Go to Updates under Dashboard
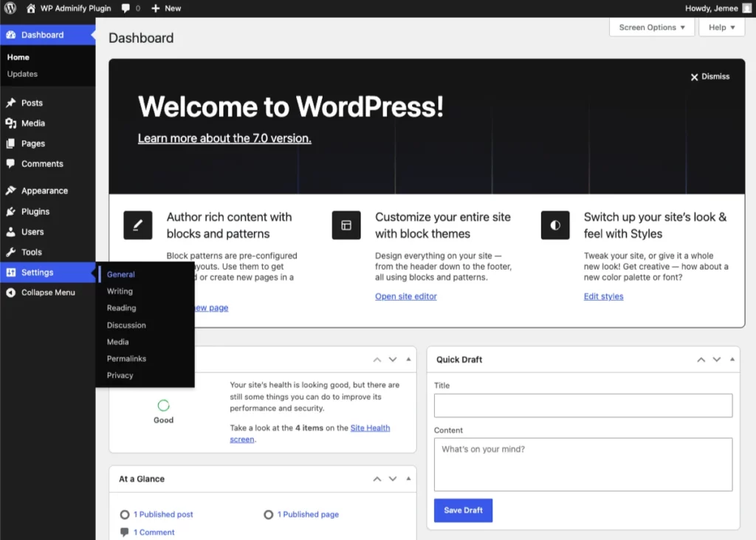This screenshot has width=756, height=540. (x=22, y=74)
